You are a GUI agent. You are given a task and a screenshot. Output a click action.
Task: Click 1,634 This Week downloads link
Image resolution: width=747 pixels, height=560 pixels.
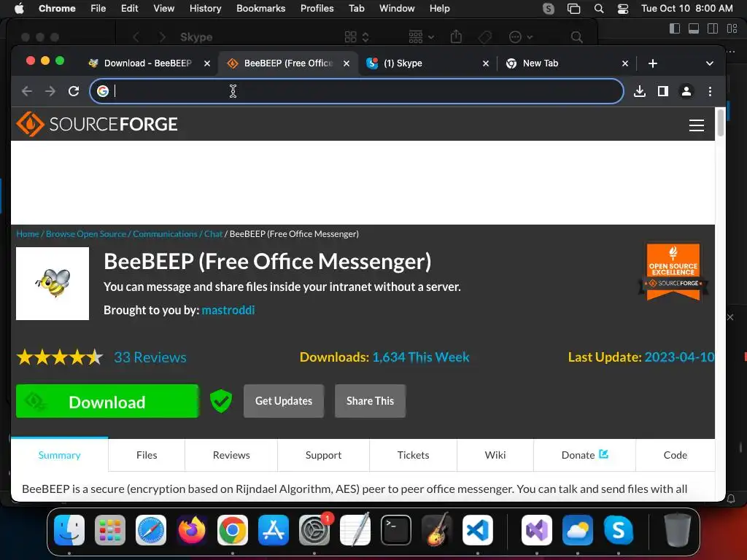coord(421,357)
